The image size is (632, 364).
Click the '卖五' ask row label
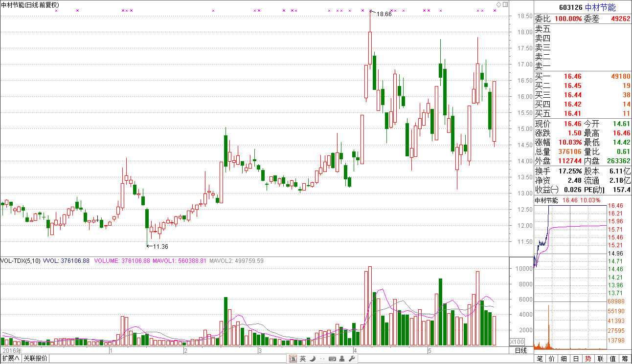[x=542, y=29]
